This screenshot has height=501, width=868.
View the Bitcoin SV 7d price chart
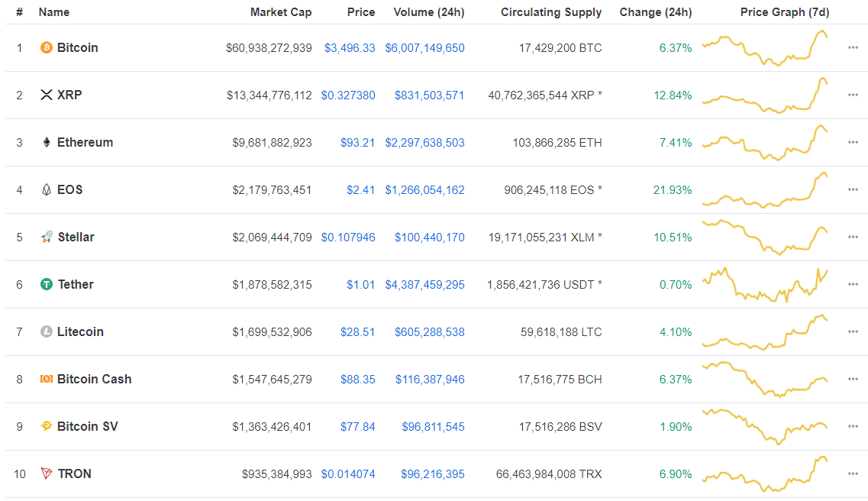[x=765, y=426]
